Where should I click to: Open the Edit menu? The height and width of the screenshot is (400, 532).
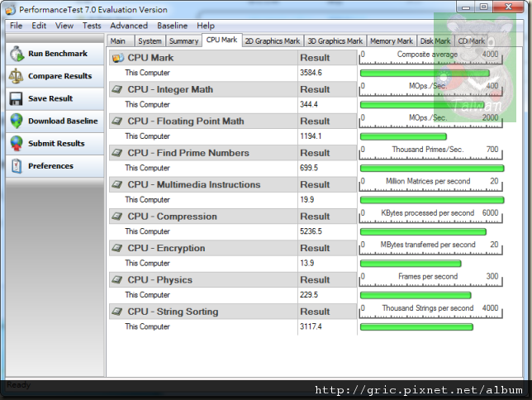pyautogui.click(x=39, y=26)
